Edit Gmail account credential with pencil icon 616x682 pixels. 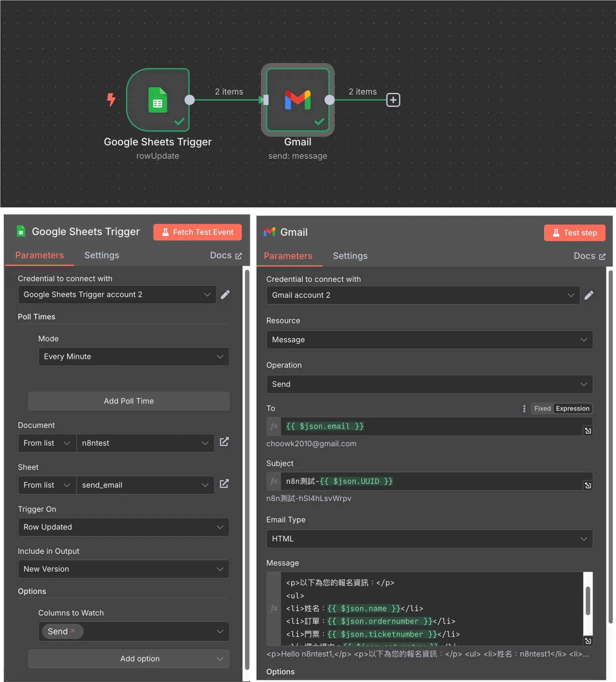[589, 295]
